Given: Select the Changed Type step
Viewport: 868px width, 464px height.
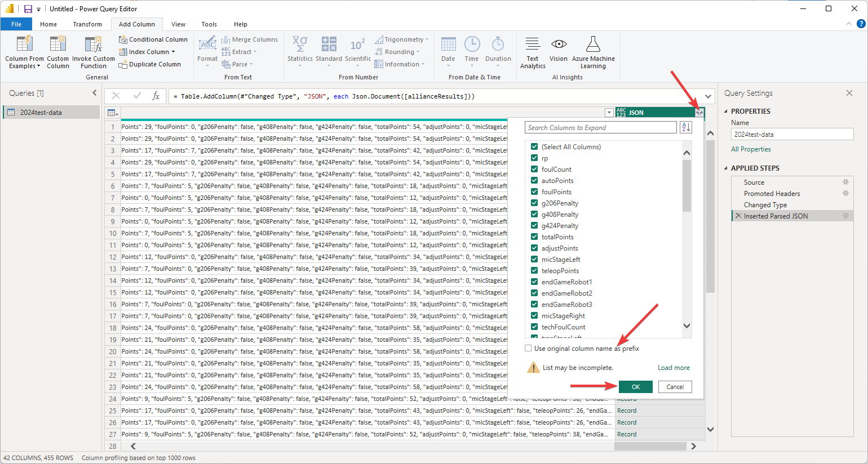Looking at the screenshot, I should pyautogui.click(x=765, y=205).
